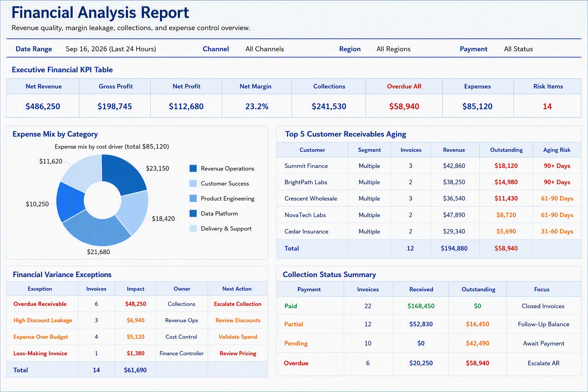The height and width of the screenshot is (392, 588).
Task: Click the Finance Controller owner cell
Action: click(x=181, y=353)
